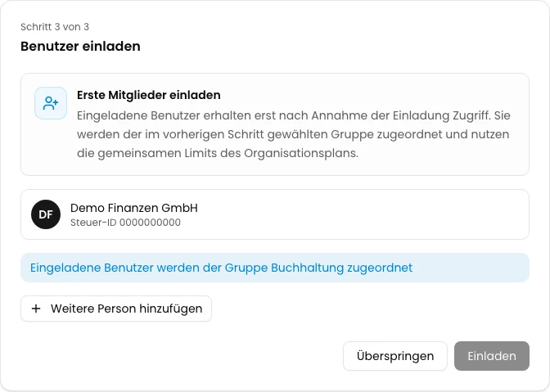The width and height of the screenshot is (550, 392).
Task: Add another person with Weitere Person hinzufügen
Action: pyautogui.click(x=116, y=309)
